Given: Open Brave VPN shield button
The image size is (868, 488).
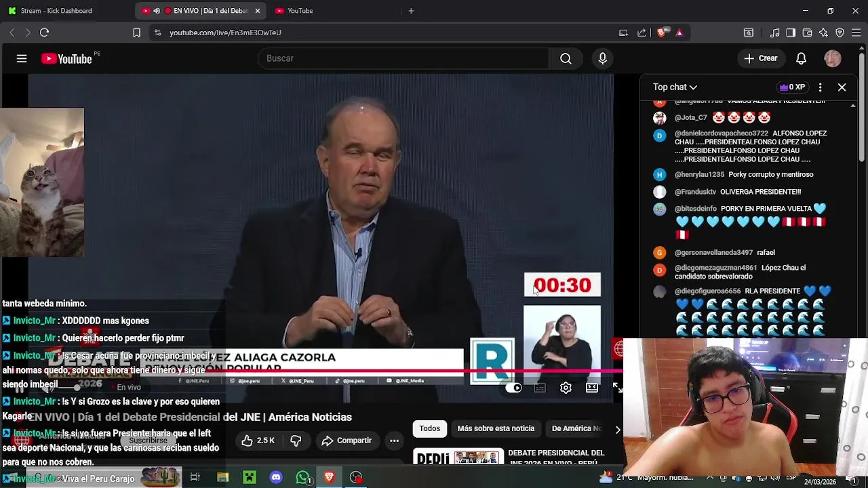Looking at the screenshot, I should point(840,33).
